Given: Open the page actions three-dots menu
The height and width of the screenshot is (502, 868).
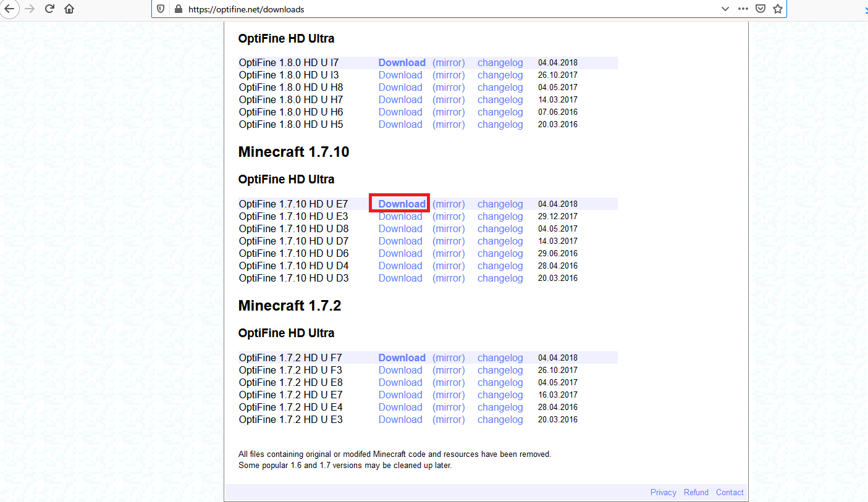Looking at the screenshot, I should pyautogui.click(x=743, y=9).
